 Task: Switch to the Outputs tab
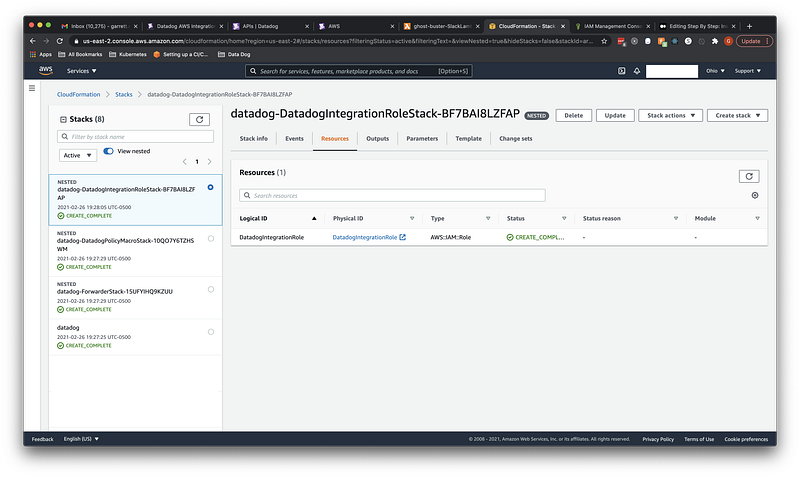click(378, 138)
